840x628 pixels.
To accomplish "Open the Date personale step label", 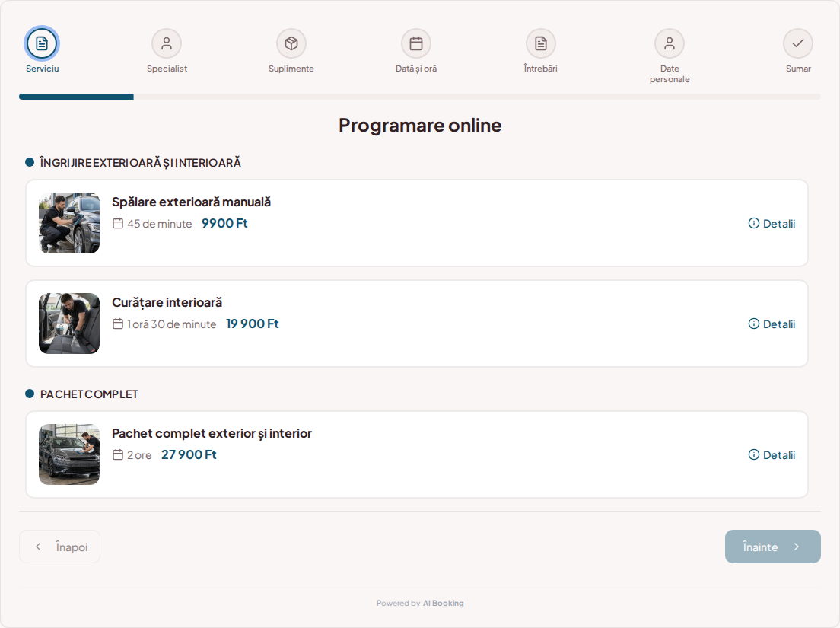I will click(x=670, y=74).
